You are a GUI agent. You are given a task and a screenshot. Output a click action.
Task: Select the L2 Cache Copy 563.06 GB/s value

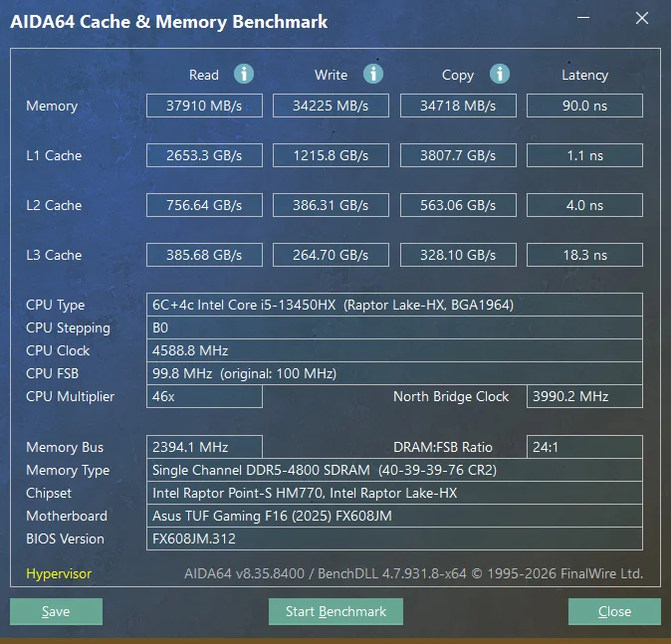click(x=458, y=205)
